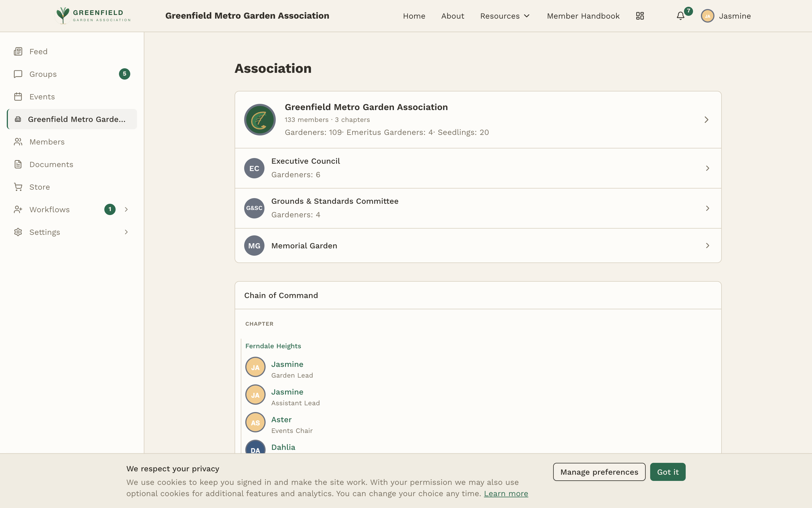
Task: Select Feed in the sidebar
Action: click(x=72, y=51)
